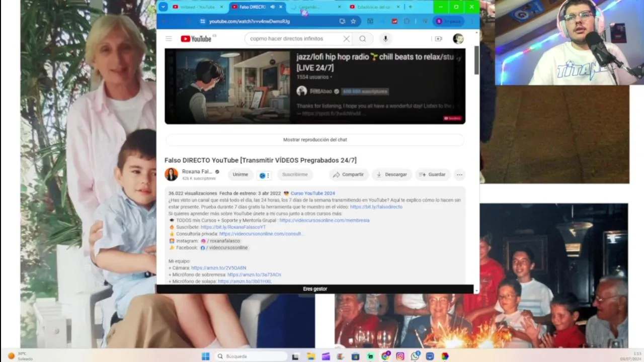Click the Guardar save button
Viewport: 644px width, 362px height.
coord(432,174)
